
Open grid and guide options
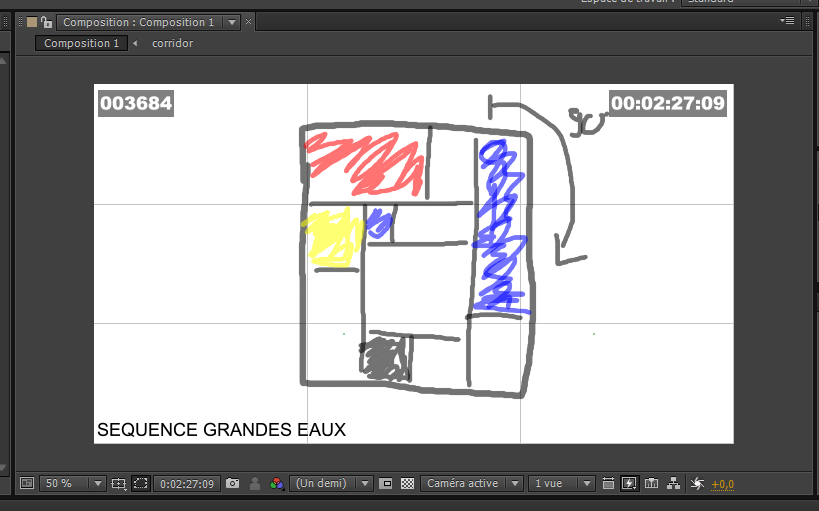(119, 484)
